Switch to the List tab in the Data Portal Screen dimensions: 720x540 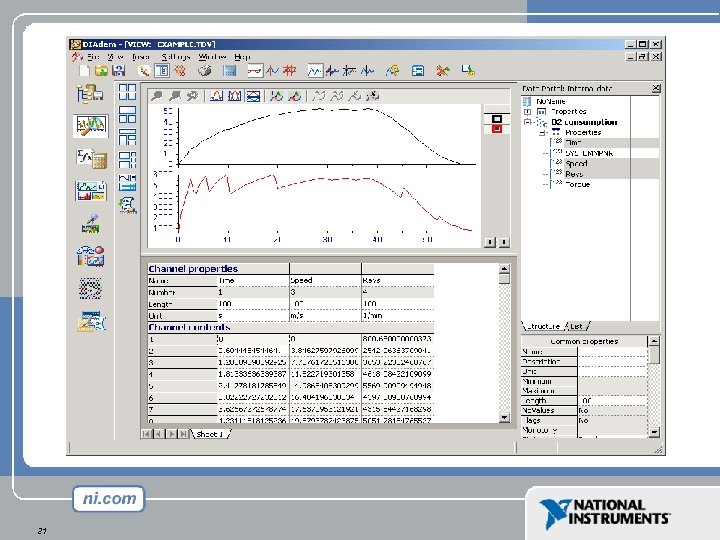click(576, 326)
